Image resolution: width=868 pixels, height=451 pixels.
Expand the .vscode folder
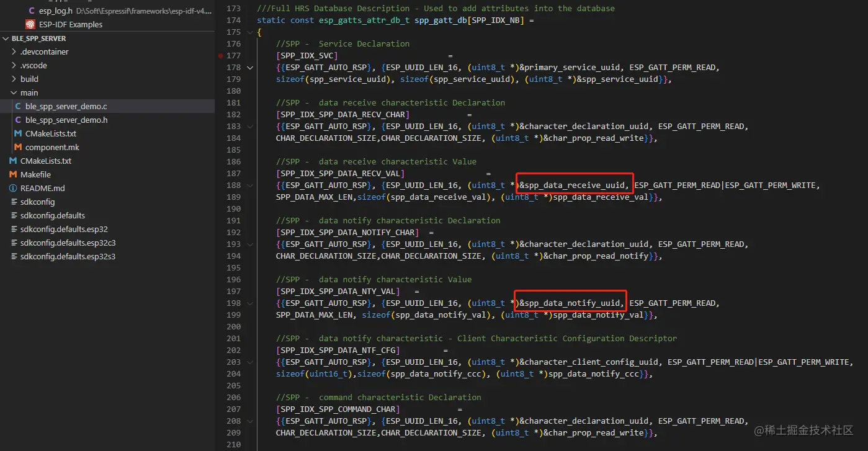click(x=14, y=66)
